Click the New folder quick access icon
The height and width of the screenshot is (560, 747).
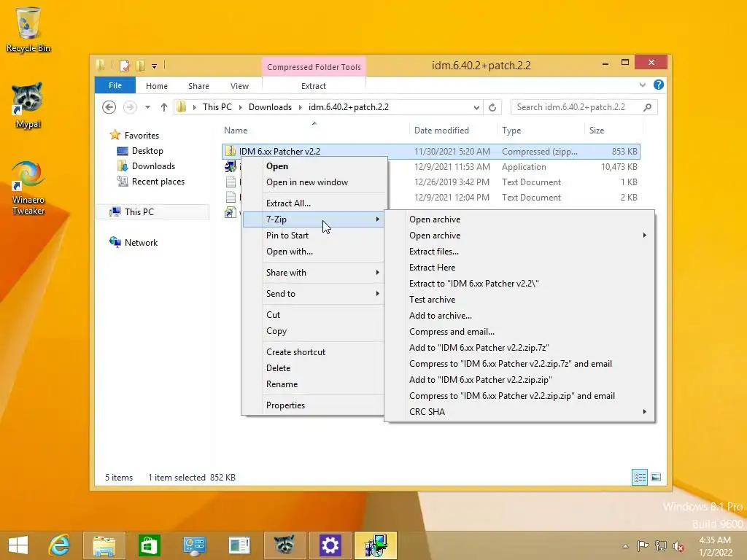click(140, 65)
